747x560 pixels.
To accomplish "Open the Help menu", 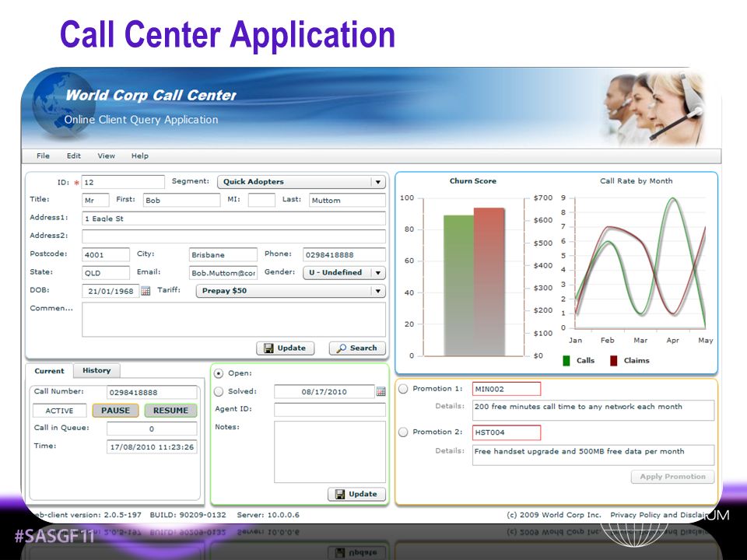I will pyautogui.click(x=139, y=156).
